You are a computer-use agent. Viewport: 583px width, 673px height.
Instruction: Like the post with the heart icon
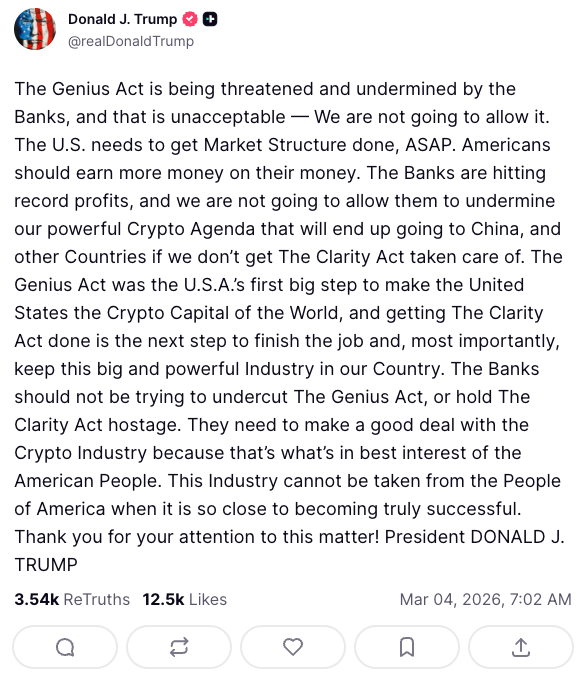(293, 647)
